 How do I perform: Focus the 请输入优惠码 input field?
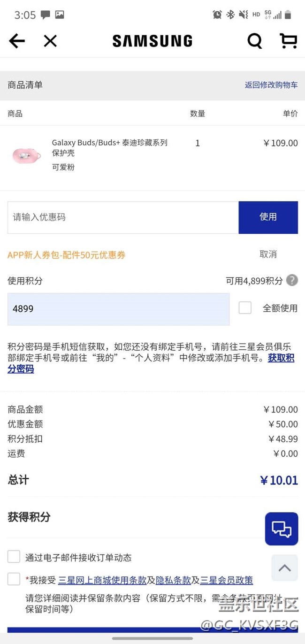pos(123,217)
